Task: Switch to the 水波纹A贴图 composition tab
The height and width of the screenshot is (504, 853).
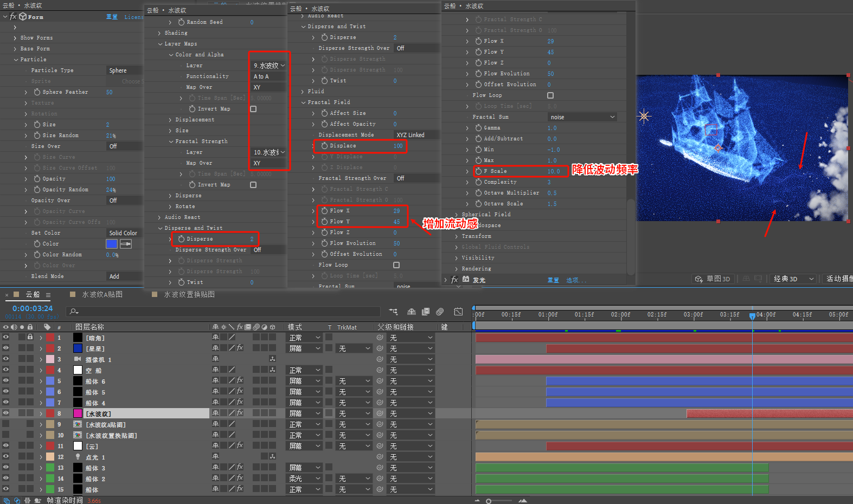Action: tap(102, 295)
